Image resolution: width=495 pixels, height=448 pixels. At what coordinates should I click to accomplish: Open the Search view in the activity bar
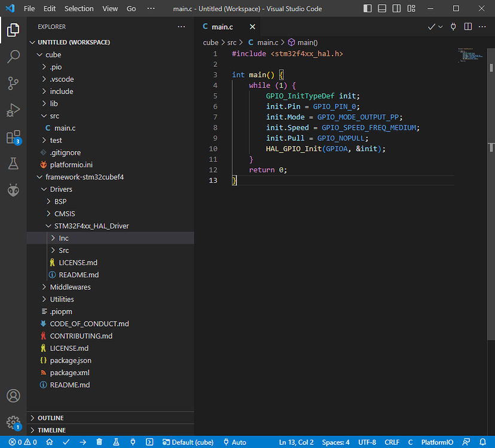pyautogui.click(x=13, y=57)
